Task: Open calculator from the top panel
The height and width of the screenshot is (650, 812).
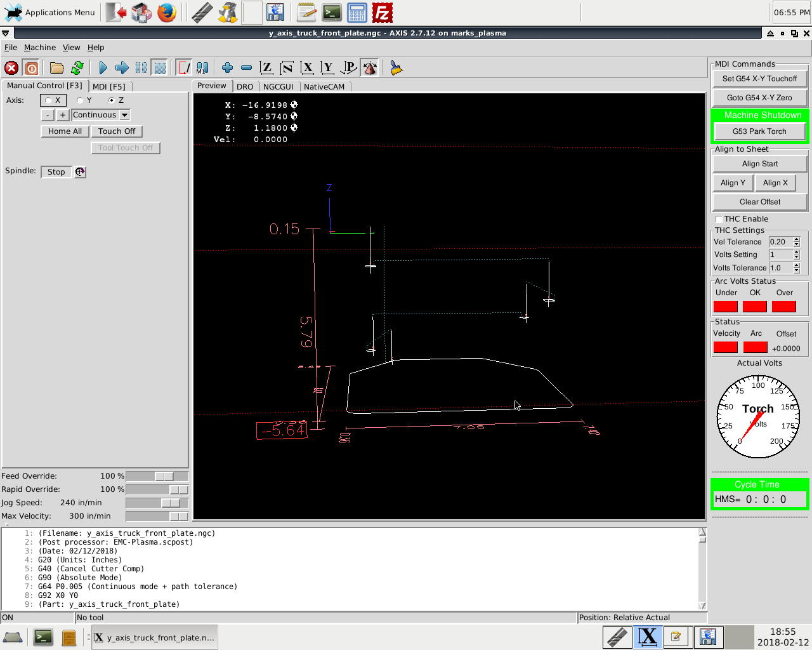Action: (x=357, y=13)
